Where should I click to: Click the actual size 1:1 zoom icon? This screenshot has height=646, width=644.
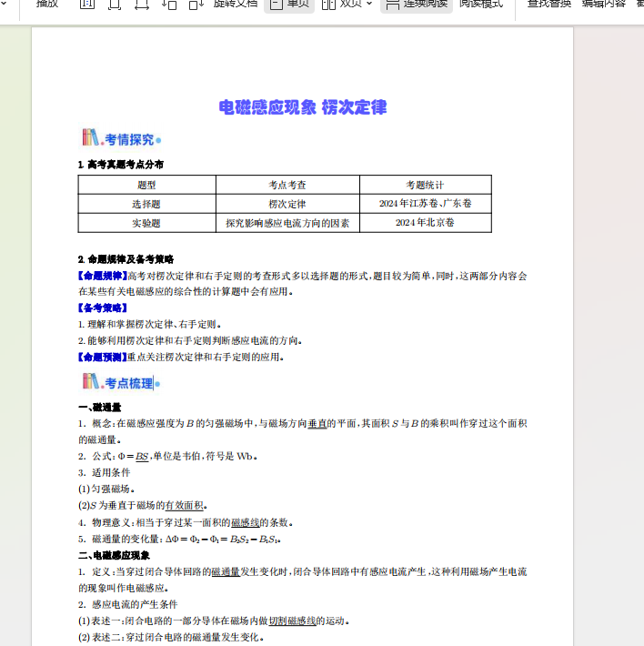(87, 5)
